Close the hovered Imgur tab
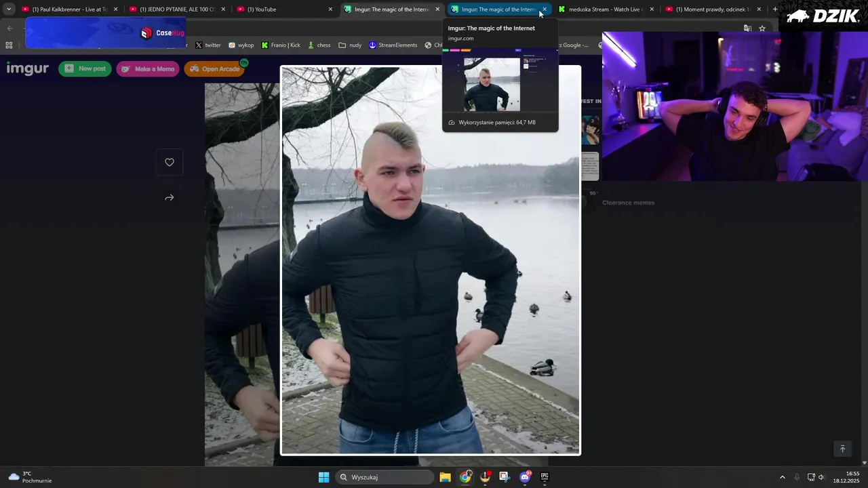 (545, 9)
